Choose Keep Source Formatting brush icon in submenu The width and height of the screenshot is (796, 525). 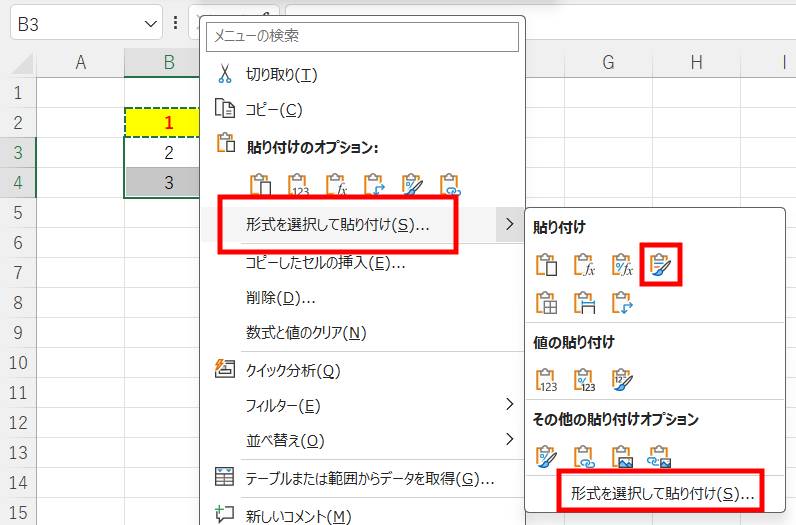(660, 265)
